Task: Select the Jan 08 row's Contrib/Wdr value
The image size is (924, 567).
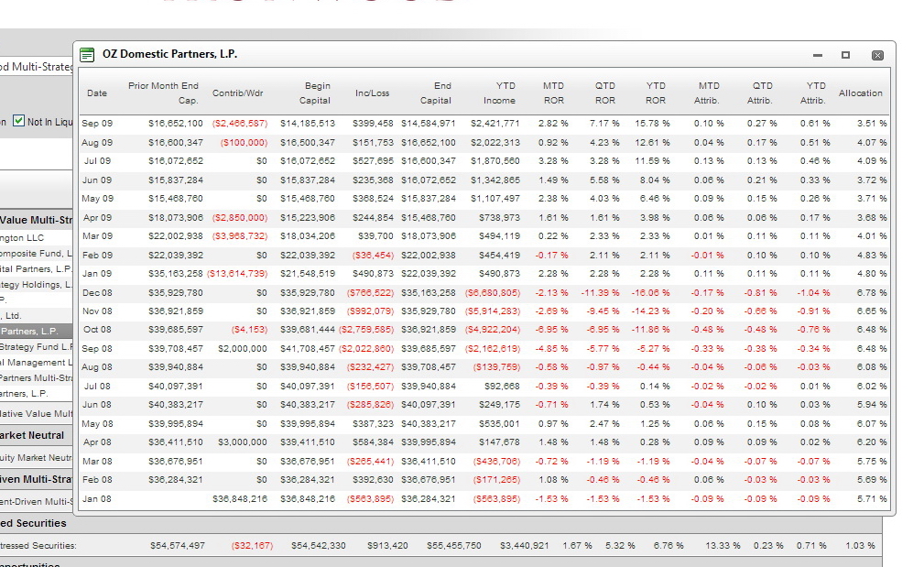Action: (239, 499)
